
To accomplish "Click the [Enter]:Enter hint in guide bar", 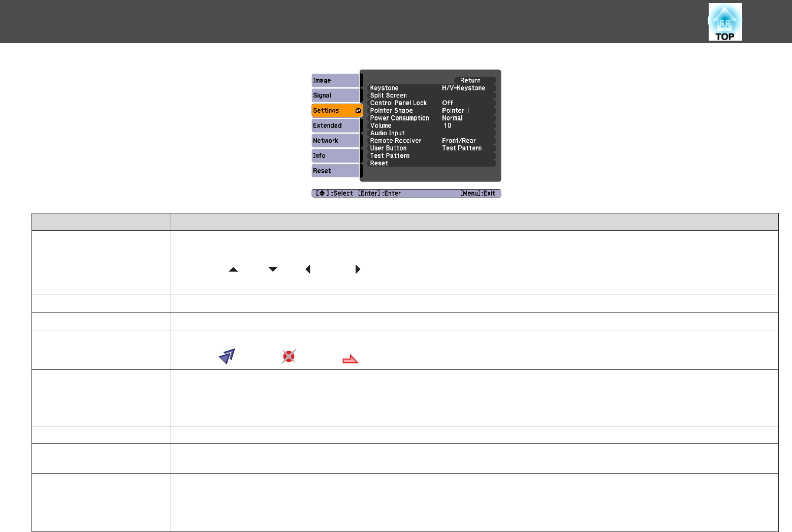I will pyautogui.click(x=379, y=193).
